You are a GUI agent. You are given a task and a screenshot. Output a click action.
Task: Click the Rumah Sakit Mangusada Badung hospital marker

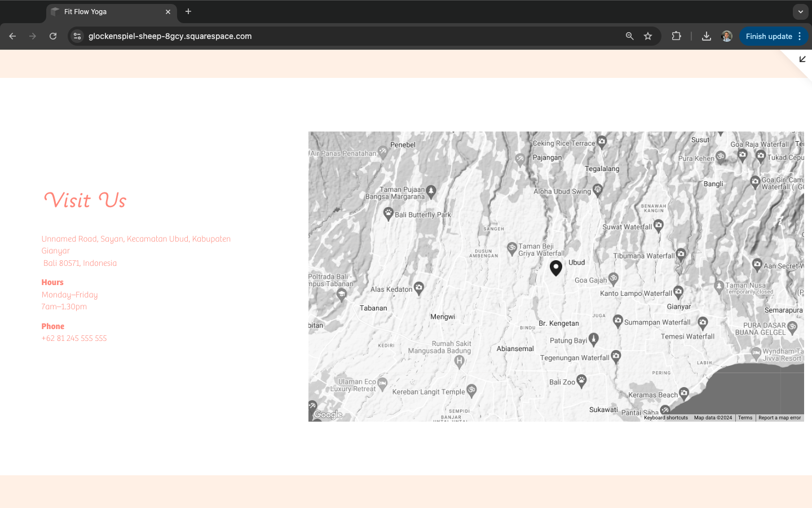(460, 361)
